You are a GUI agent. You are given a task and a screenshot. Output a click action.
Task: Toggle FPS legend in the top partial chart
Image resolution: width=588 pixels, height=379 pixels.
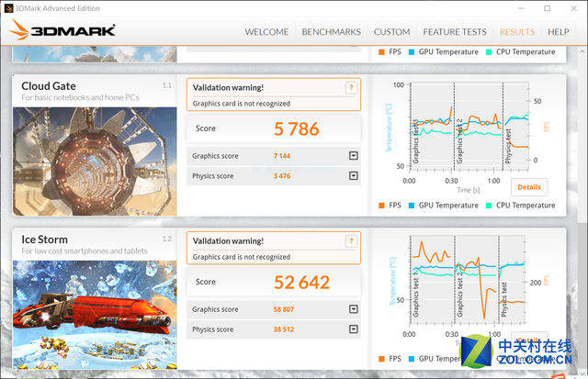tap(390, 51)
